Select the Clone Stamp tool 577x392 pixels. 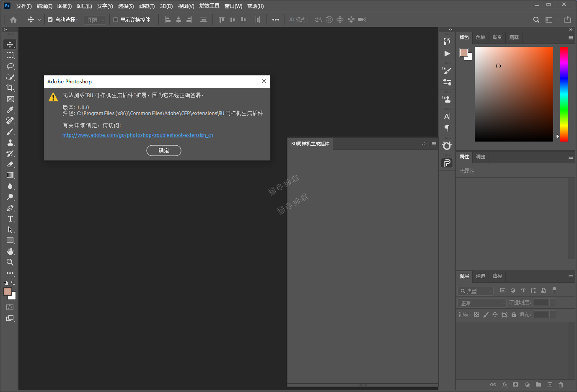[10, 142]
